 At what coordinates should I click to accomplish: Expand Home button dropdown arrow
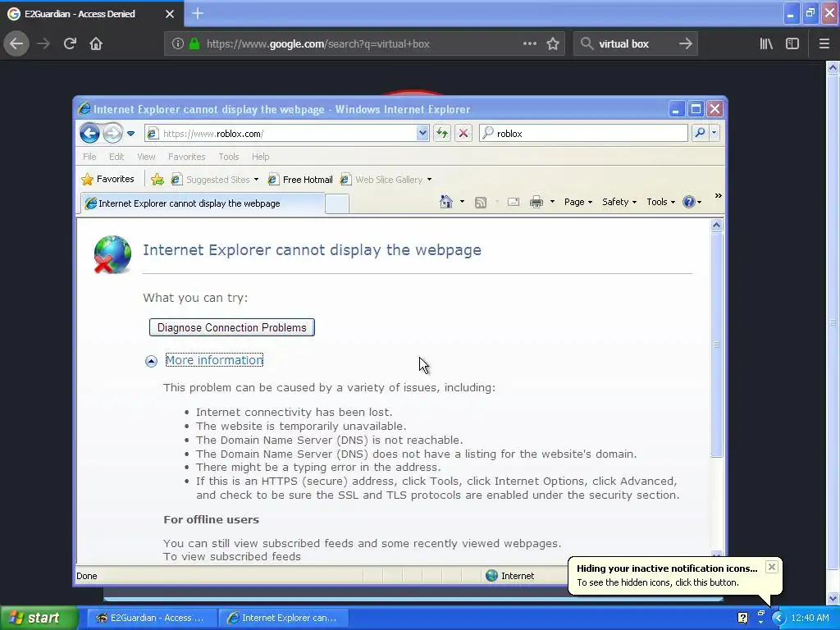point(462,202)
